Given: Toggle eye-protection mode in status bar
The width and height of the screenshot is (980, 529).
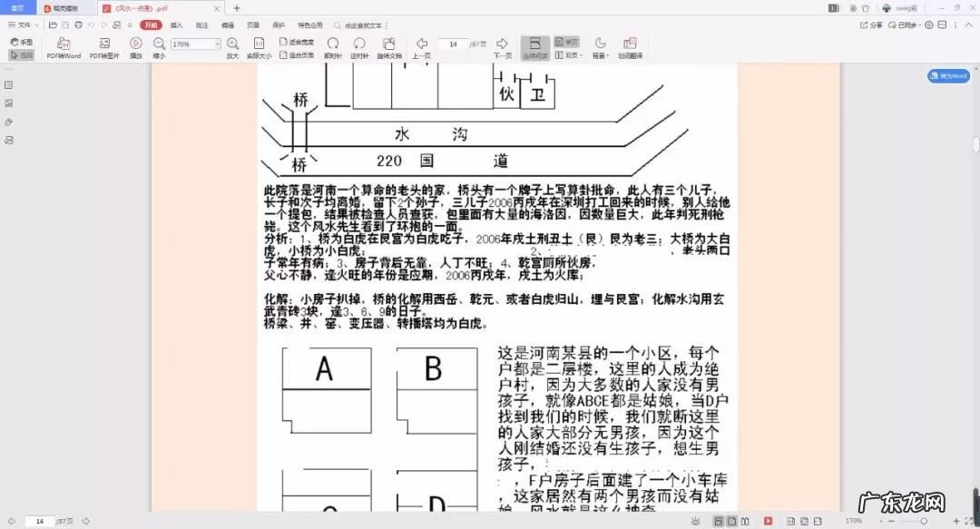Looking at the screenshot, I should (x=696, y=521).
